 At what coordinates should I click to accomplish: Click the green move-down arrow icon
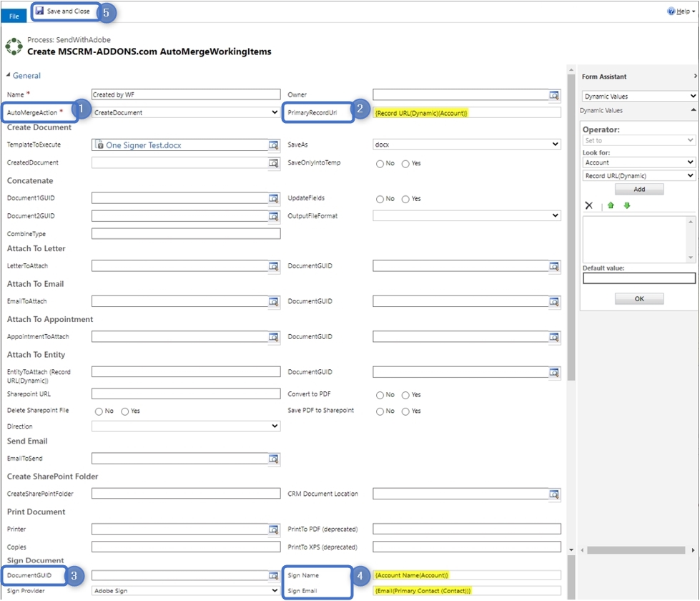tap(627, 205)
